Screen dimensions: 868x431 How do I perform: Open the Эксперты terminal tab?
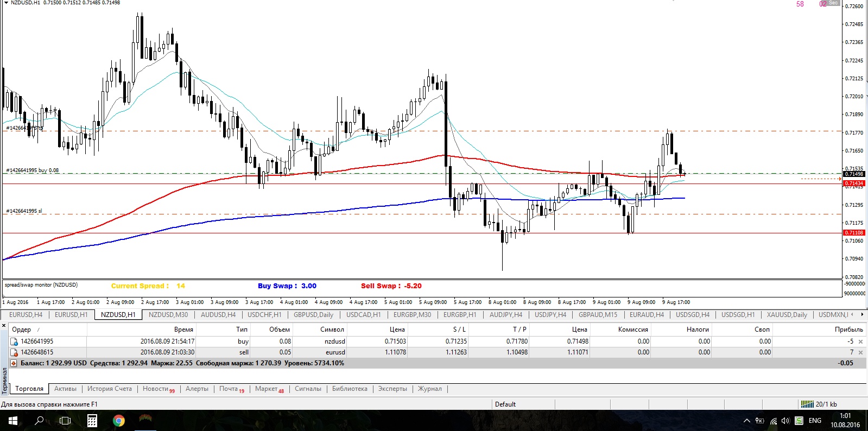[392, 389]
